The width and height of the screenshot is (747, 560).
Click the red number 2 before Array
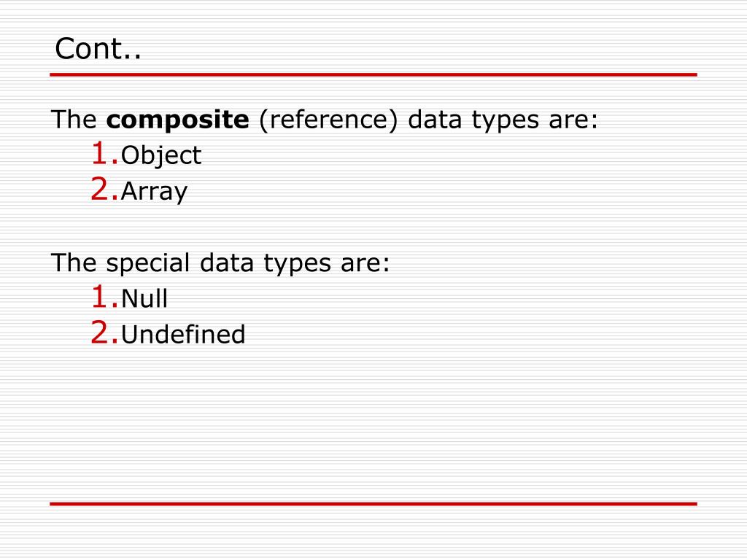[x=101, y=190]
